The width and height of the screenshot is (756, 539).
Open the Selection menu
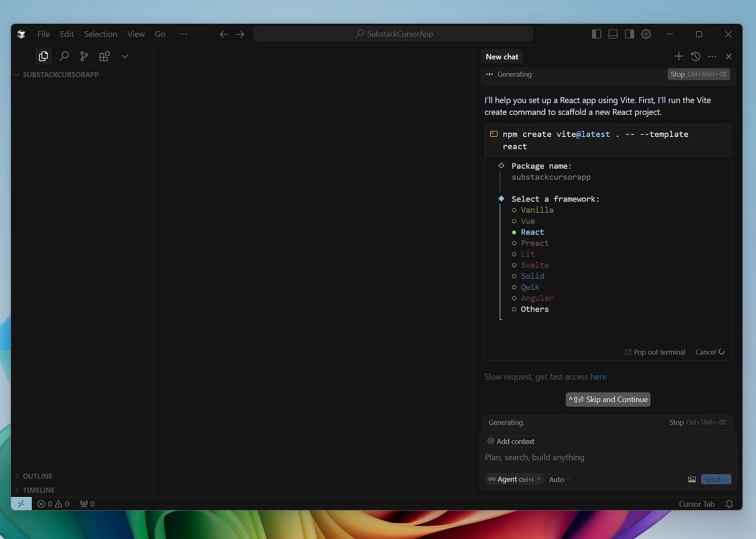coord(100,34)
